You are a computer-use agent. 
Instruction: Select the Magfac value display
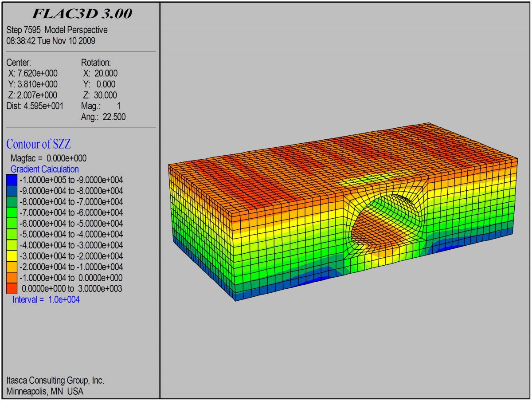pos(48,158)
